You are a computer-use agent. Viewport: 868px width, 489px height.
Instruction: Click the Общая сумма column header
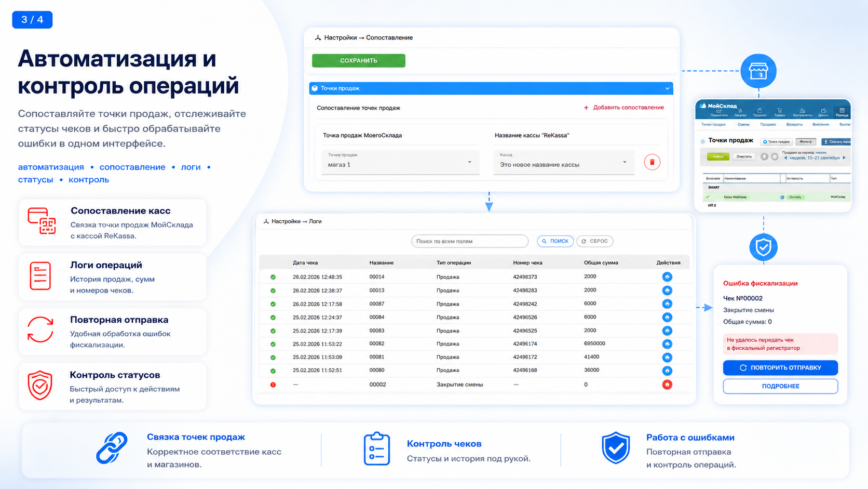pos(601,263)
